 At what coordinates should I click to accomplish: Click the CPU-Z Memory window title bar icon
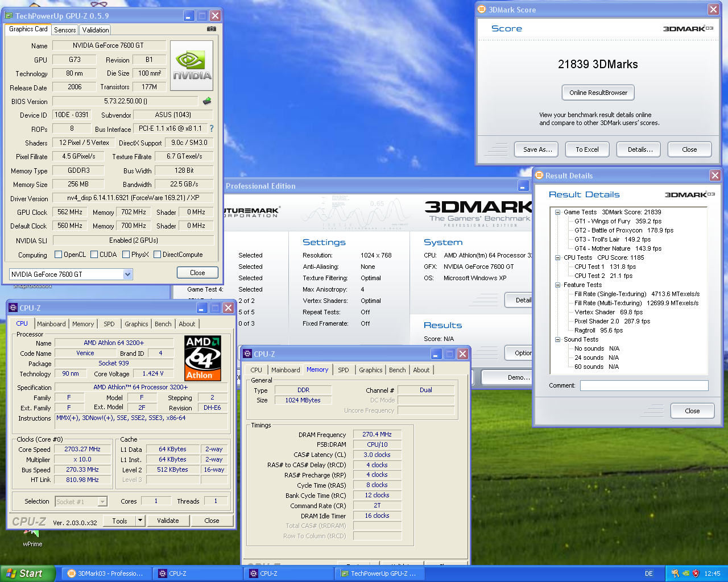tap(247, 354)
